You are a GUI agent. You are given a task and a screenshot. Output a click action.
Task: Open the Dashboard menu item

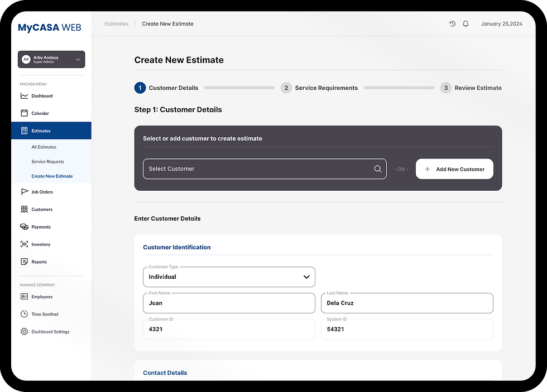pos(51,96)
